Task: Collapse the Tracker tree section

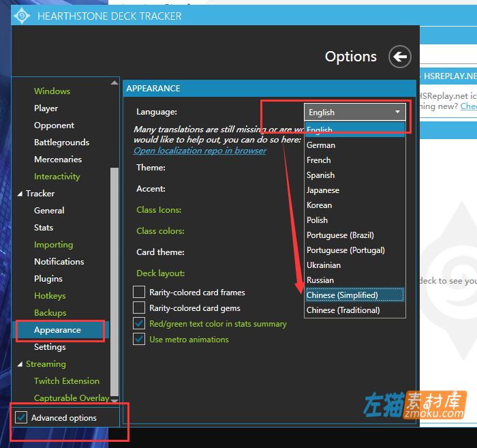Action: 19,194
